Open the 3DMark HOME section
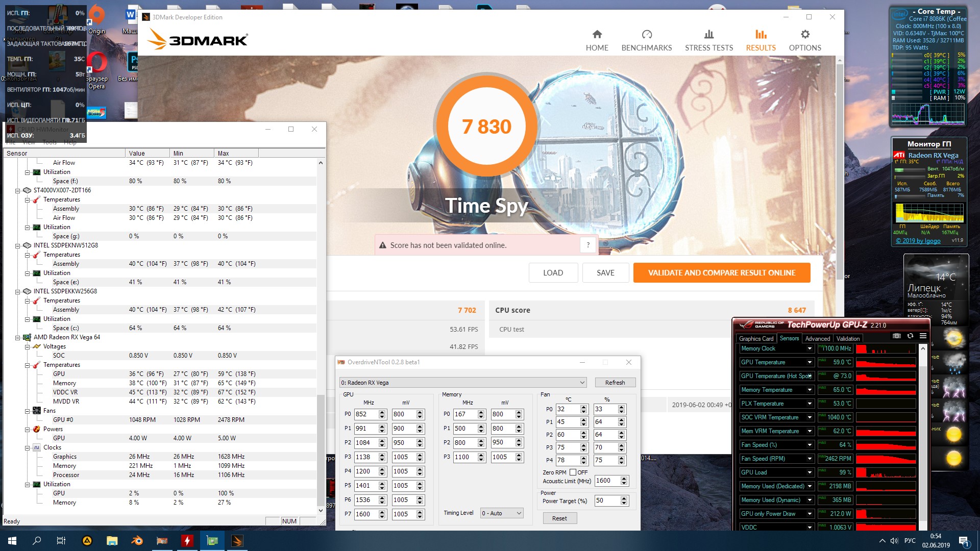Screen dimensions: 980x551 [597, 40]
